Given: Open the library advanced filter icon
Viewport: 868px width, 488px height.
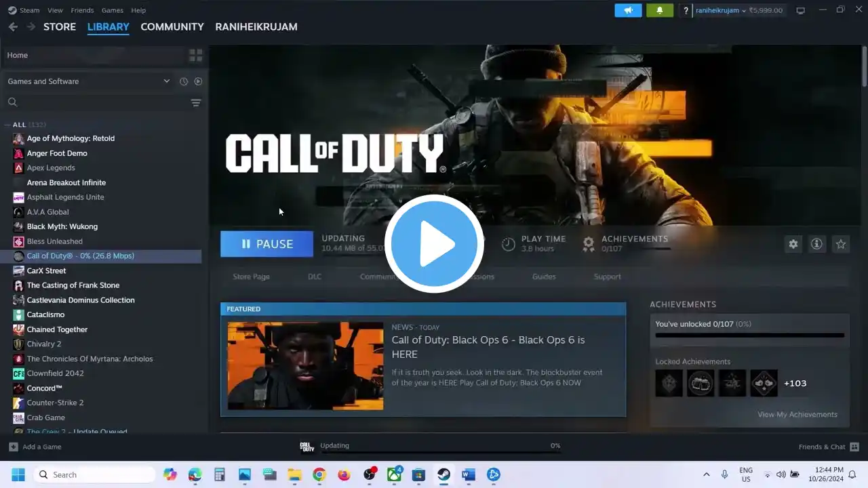Looking at the screenshot, I should point(195,102).
